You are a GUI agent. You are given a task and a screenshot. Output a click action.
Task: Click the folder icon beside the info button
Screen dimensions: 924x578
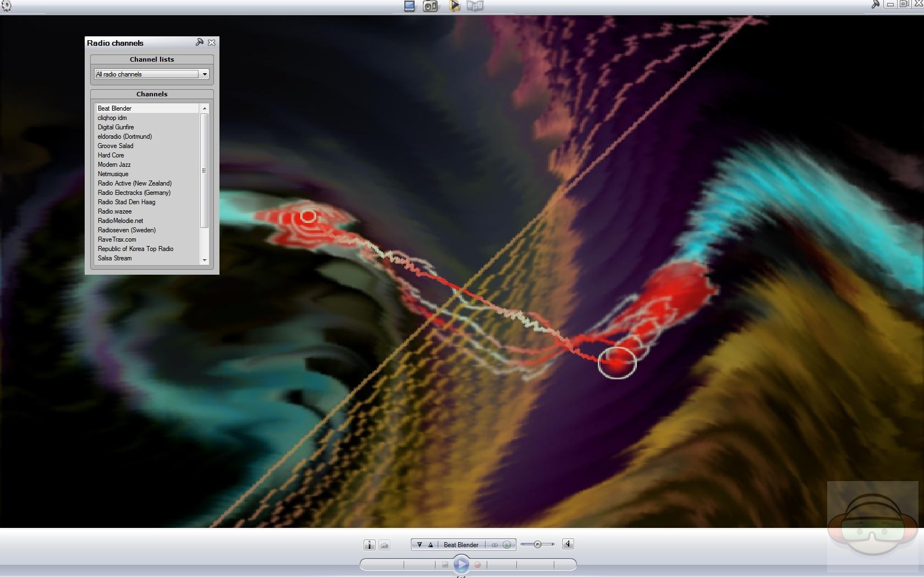point(384,545)
